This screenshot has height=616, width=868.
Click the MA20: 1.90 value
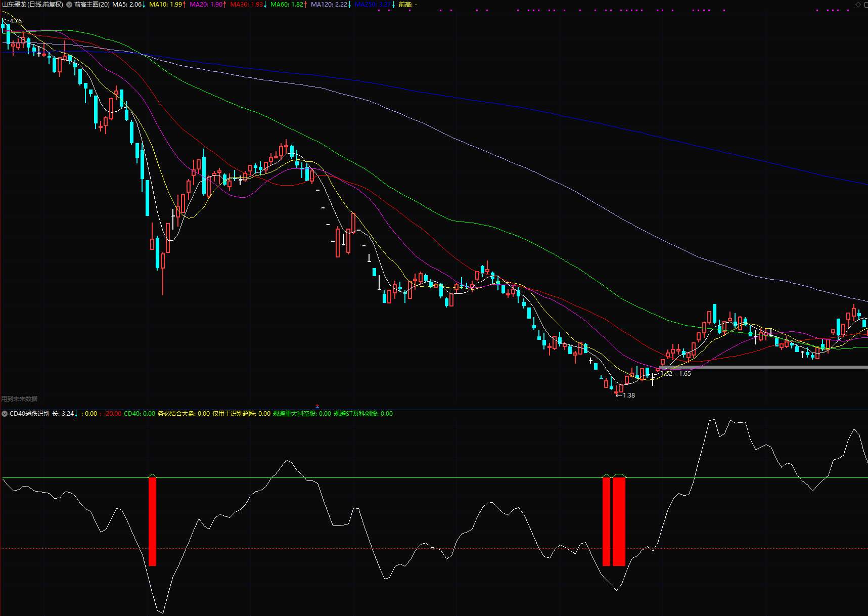tap(206, 5)
